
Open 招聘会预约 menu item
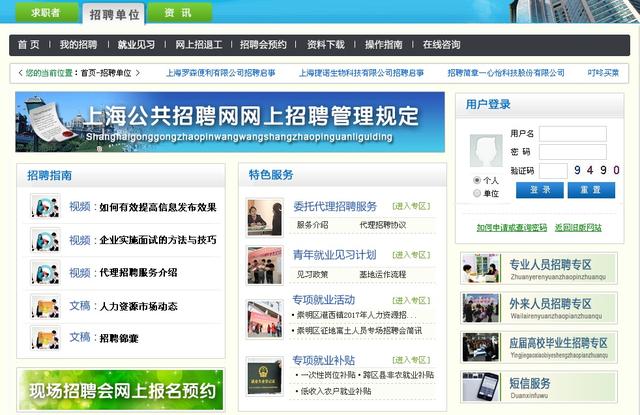click(x=263, y=45)
